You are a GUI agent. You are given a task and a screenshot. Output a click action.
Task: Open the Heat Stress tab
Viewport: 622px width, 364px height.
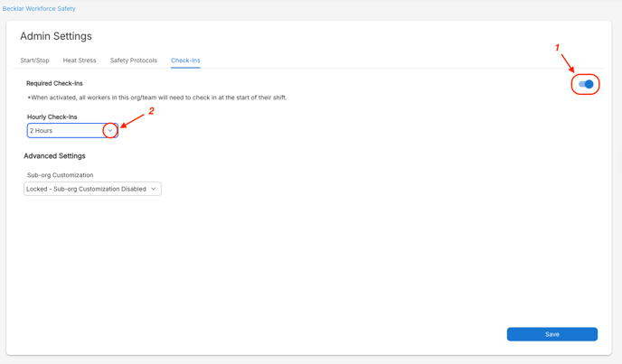pyautogui.click(x=80, y=61)
